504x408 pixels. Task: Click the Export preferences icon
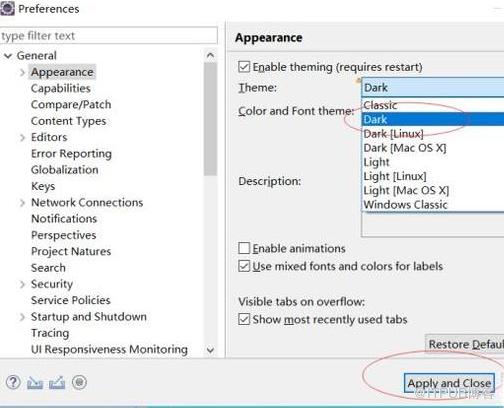click(x=57, y=383)
